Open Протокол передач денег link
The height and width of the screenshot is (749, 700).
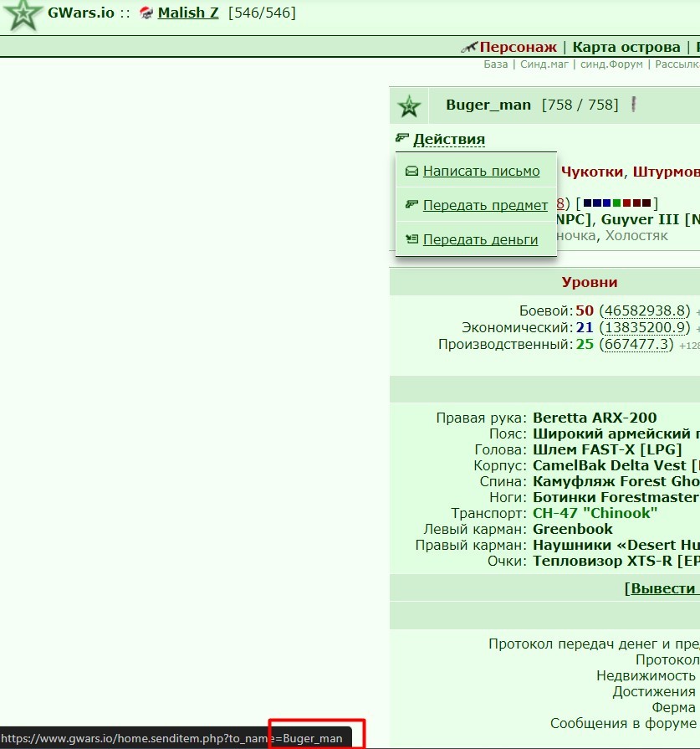tap(594, 644)
